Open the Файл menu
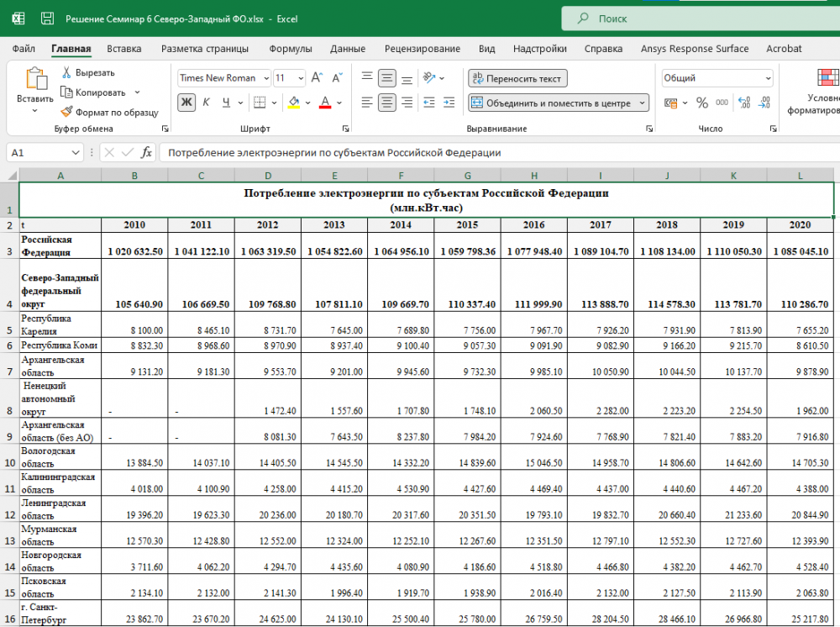 (x=24, y=49)
